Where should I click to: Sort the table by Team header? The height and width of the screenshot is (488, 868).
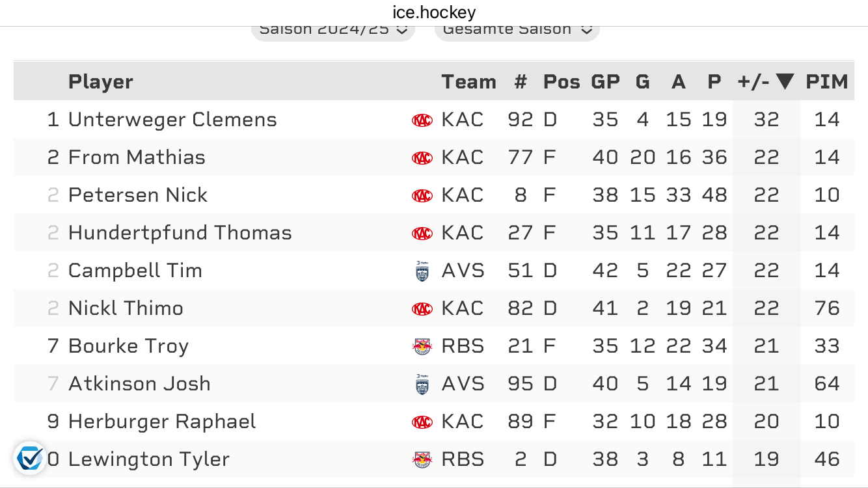tap(468, 81)
